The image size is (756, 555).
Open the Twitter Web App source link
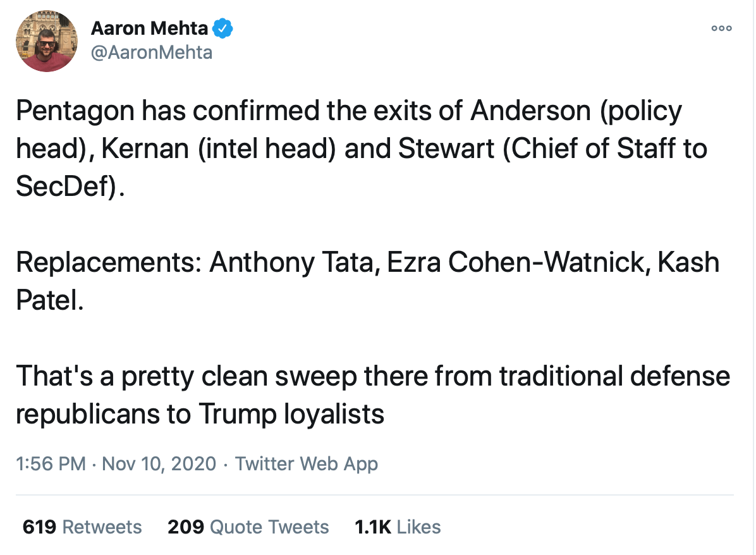(x=306, y=464)
